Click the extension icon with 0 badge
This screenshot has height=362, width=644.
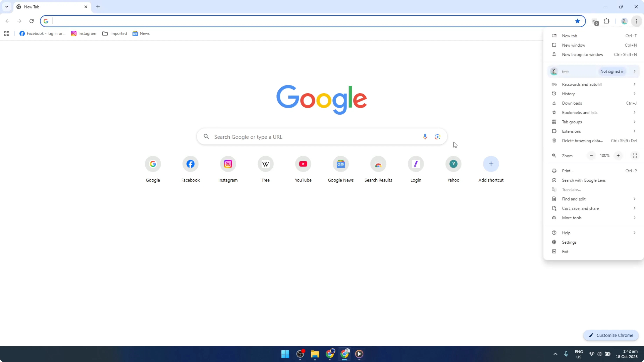point(595,22)
